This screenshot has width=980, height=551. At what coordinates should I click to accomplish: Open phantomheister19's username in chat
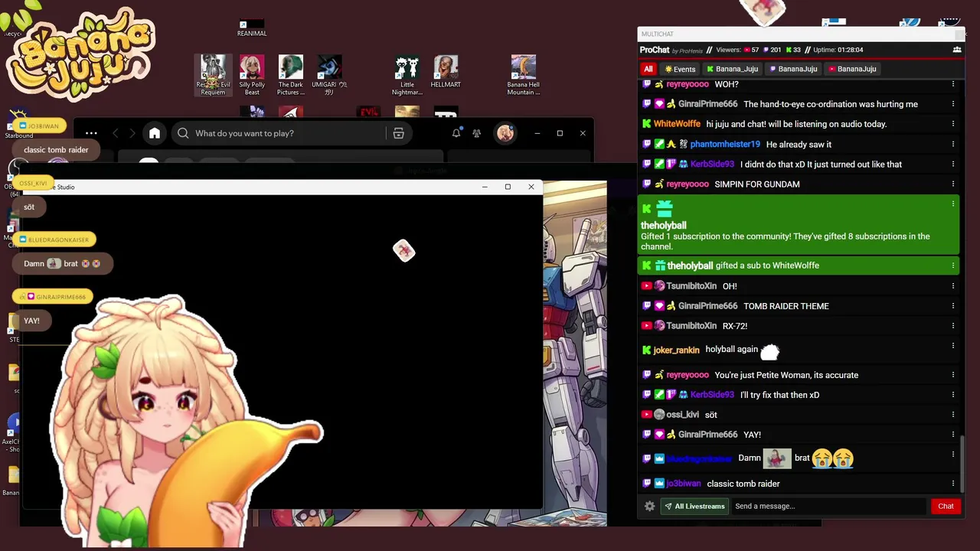coord(725,144)
